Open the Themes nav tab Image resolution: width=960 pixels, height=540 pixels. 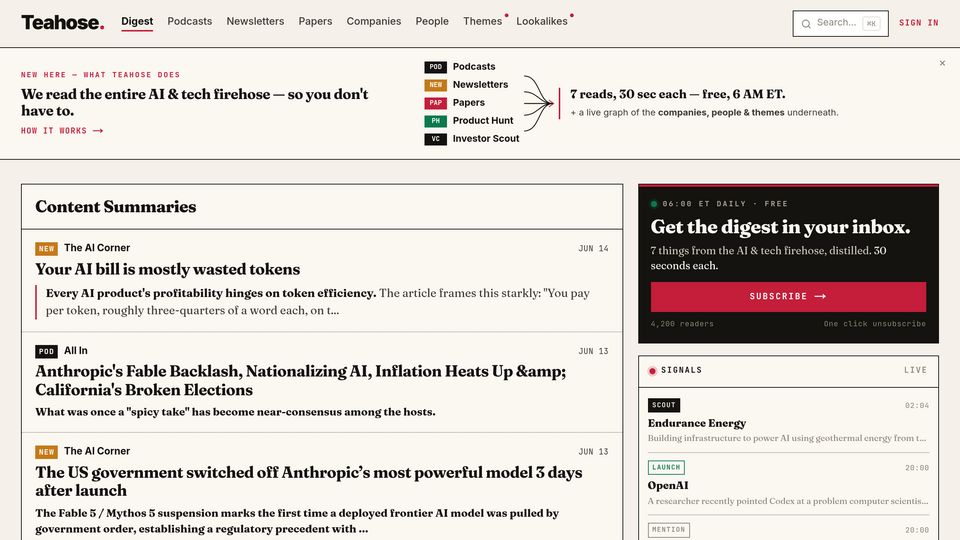482,21
